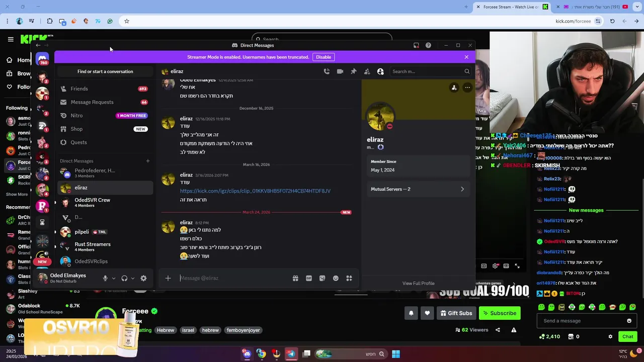Open Kick chat settings gear

tap(610, 337)
